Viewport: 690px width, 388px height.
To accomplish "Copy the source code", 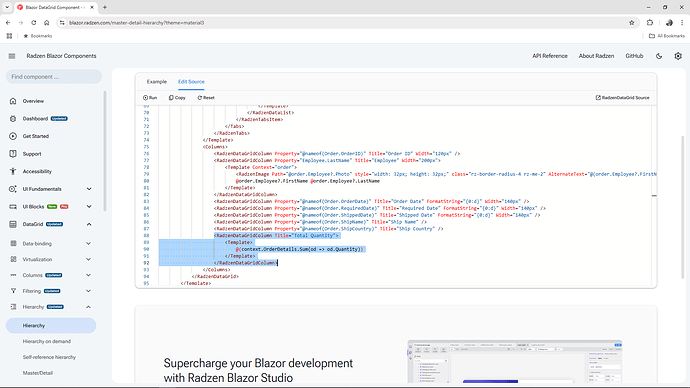I will (177, 98).
